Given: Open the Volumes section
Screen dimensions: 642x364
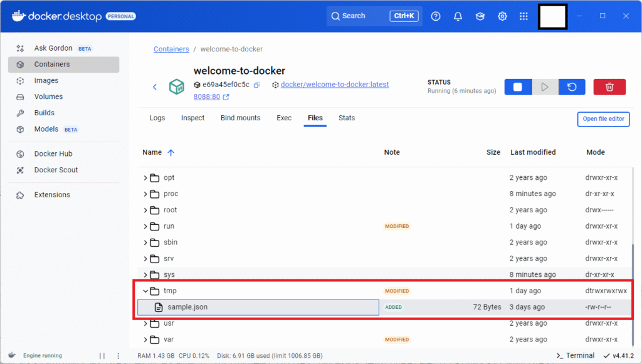Looking at the screenshot, I should tap(63, 96).
